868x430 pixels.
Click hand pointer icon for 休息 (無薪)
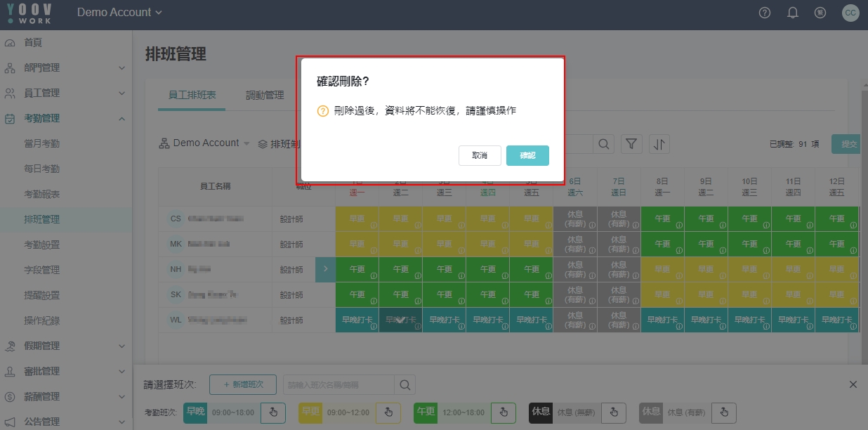click(x=613, y=412)
